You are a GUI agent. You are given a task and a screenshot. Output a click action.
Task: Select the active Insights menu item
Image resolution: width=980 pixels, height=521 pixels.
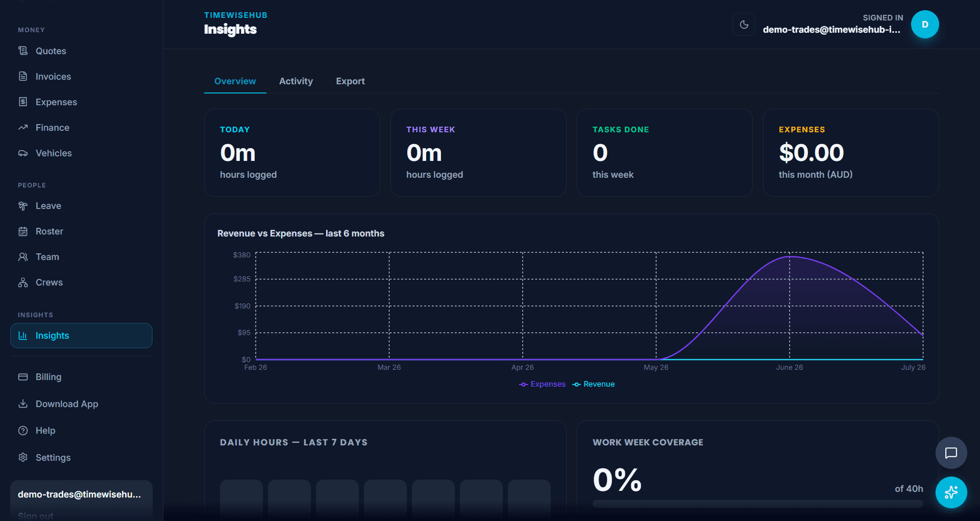click(81, 336)
